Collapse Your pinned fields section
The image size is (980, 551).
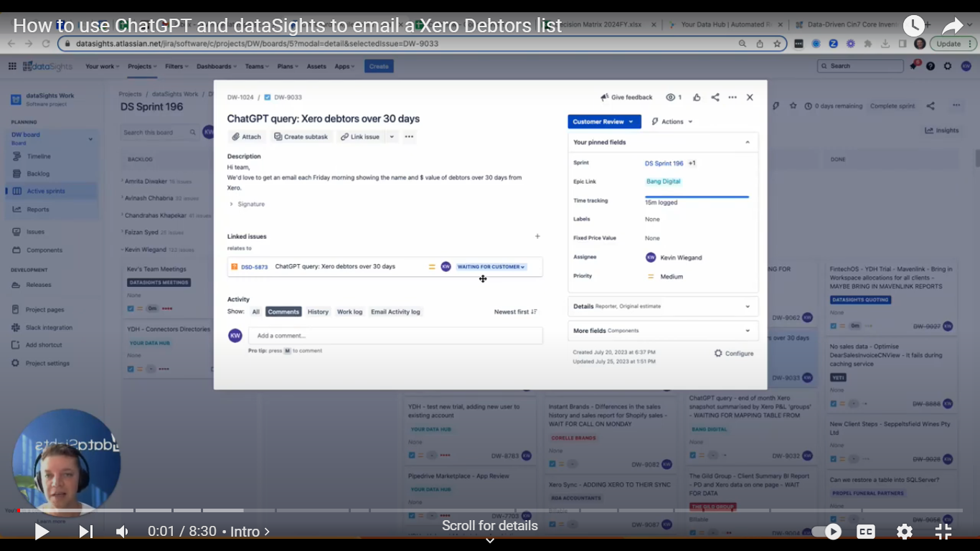[x=748, y=142]
